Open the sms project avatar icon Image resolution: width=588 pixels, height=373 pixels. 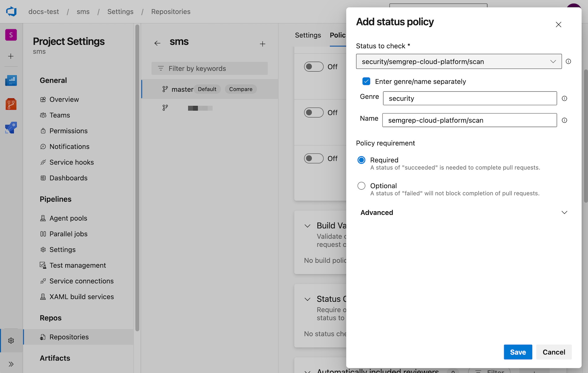click(x=11, y=35)
